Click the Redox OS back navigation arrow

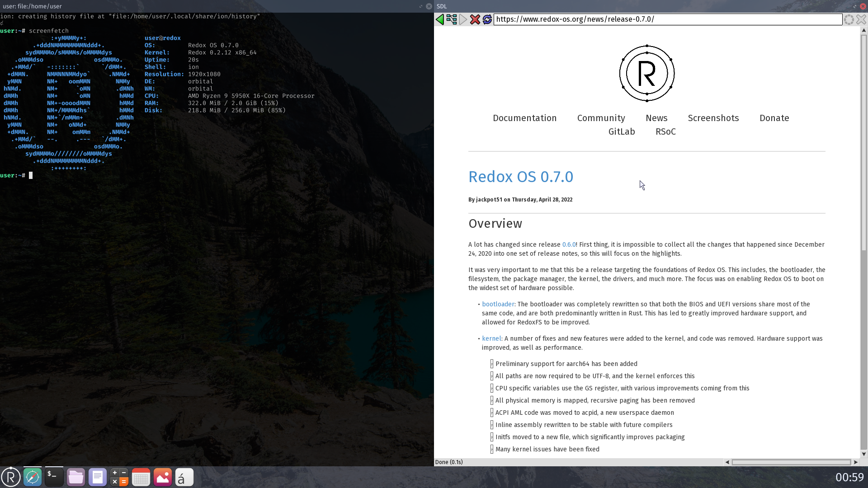(x=440, y=19)
